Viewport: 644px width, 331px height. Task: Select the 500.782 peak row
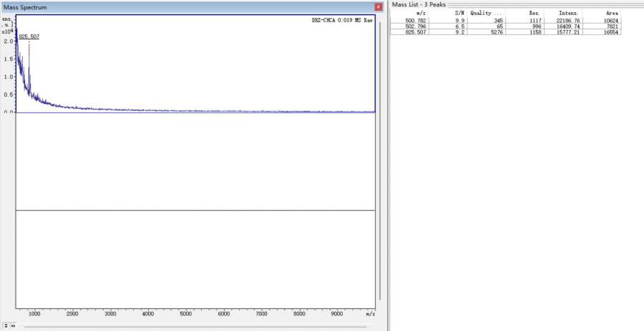[415, 21]
